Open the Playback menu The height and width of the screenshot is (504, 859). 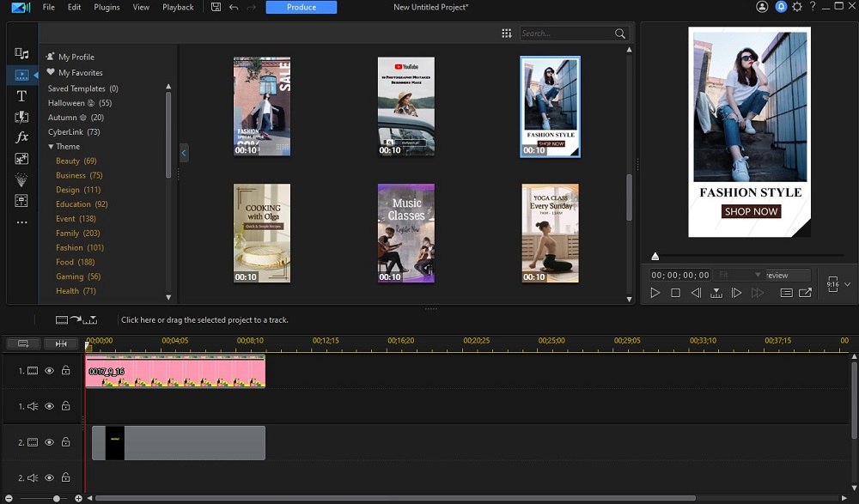178,7
